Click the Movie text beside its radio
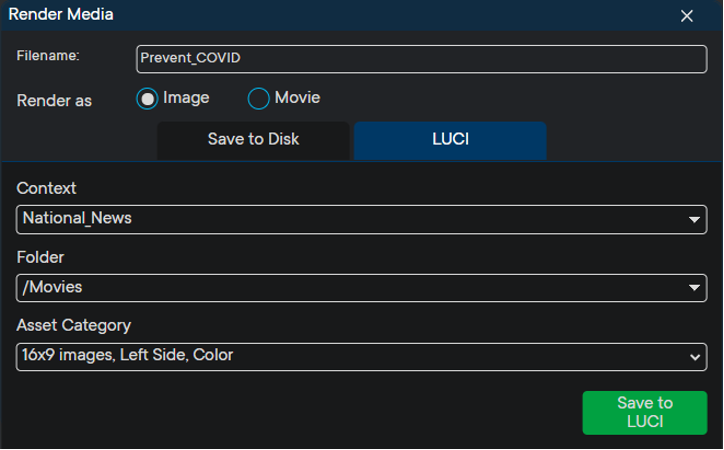 (x=297, y=98)
